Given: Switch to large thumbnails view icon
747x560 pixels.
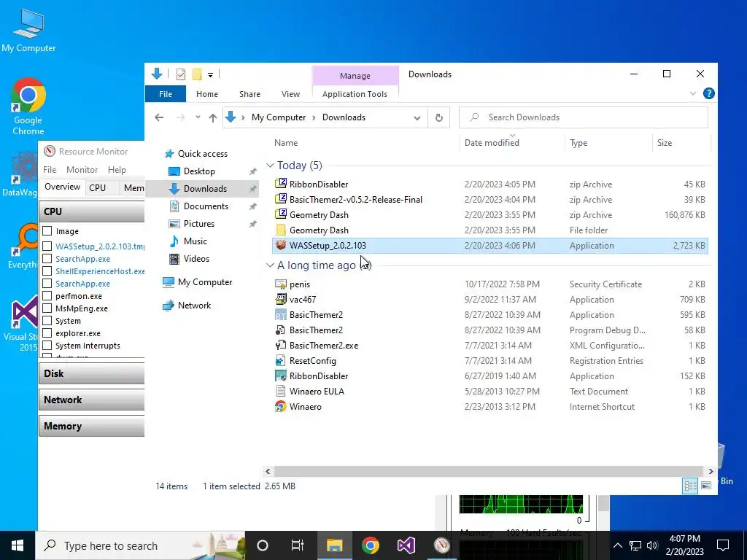Looking at the screenshot, I should coord(706,486).
